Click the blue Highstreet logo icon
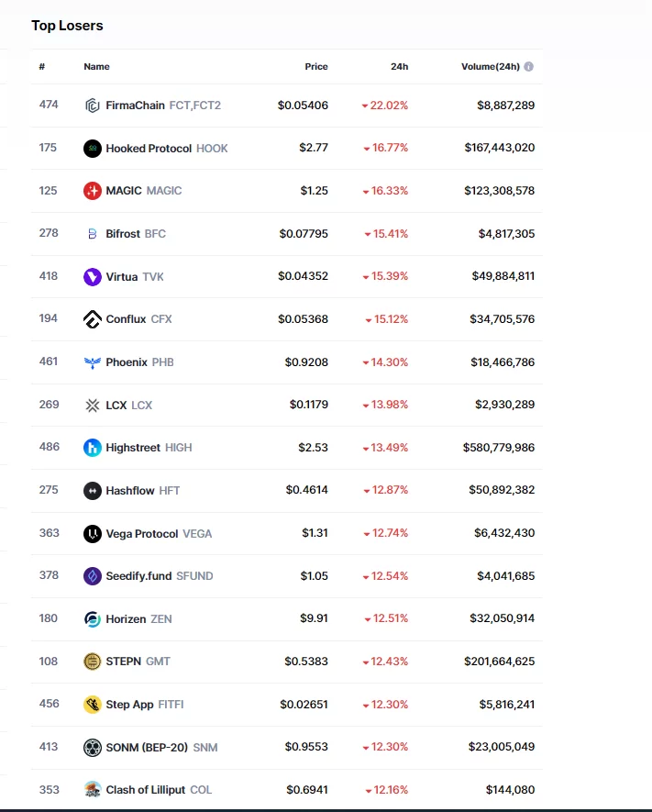The width and height of the screenshot is (652, 812). coord(92,448)
